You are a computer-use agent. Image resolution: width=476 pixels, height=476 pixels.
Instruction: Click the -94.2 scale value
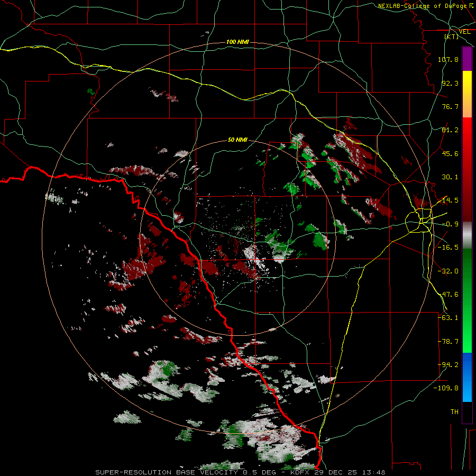[x=448, y=365]
